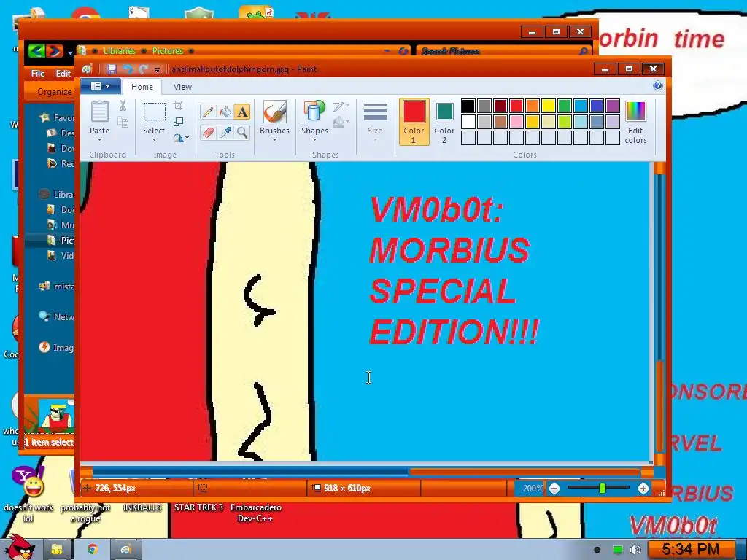
Task: Open the Rotate or flip dropdown
Action: click(181, 138)
